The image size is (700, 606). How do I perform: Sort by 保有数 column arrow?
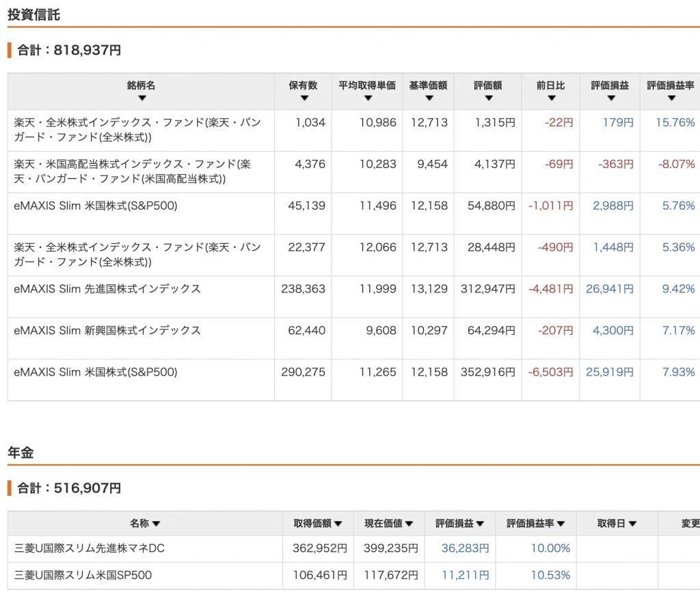pyautogui.click(x=304, y=98)
